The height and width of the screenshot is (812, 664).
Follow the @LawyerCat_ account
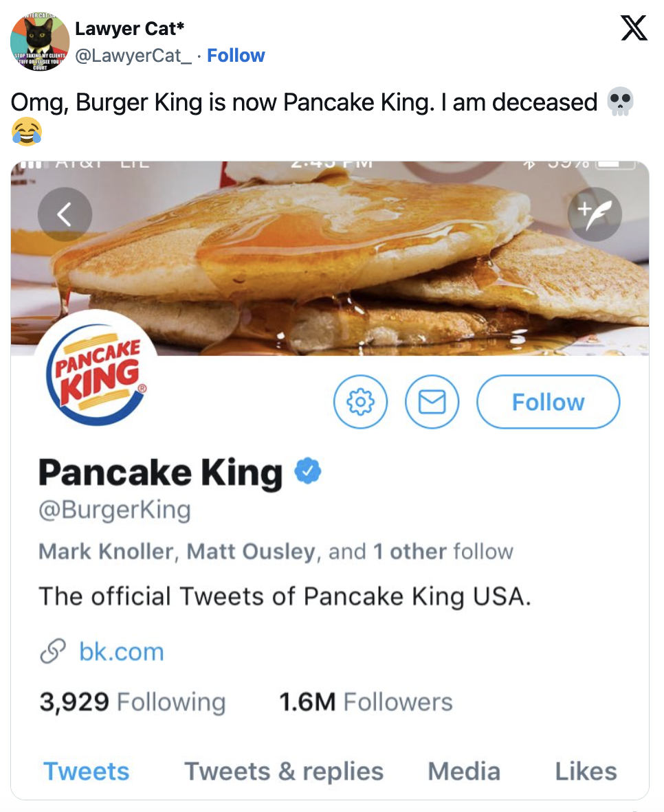pyautogui.click(x=236, y=56)
